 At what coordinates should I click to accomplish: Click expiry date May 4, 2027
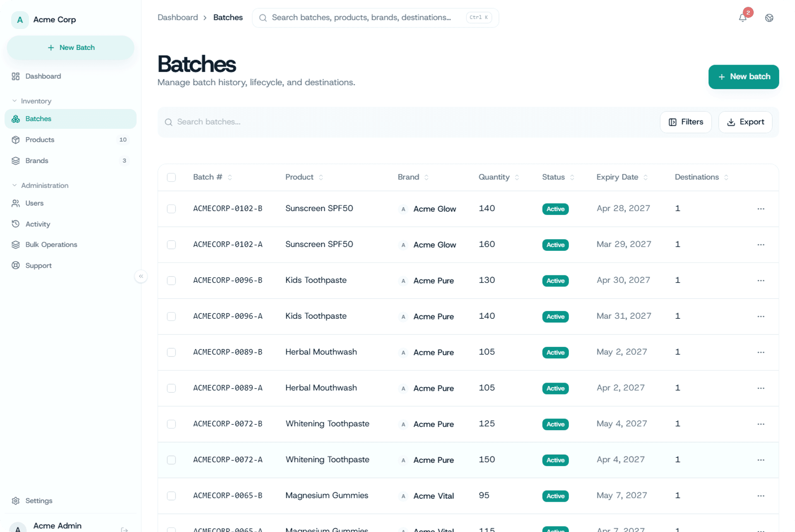tap(622, 424)
